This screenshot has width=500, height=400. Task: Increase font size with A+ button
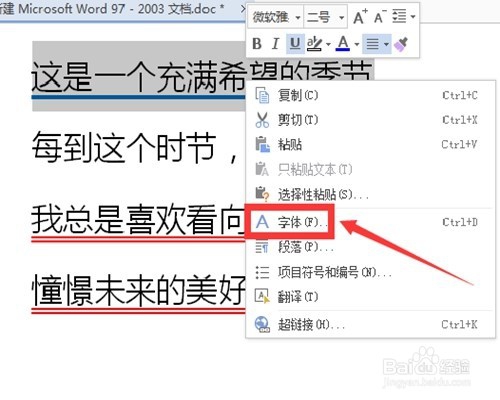tap(360, 17)
